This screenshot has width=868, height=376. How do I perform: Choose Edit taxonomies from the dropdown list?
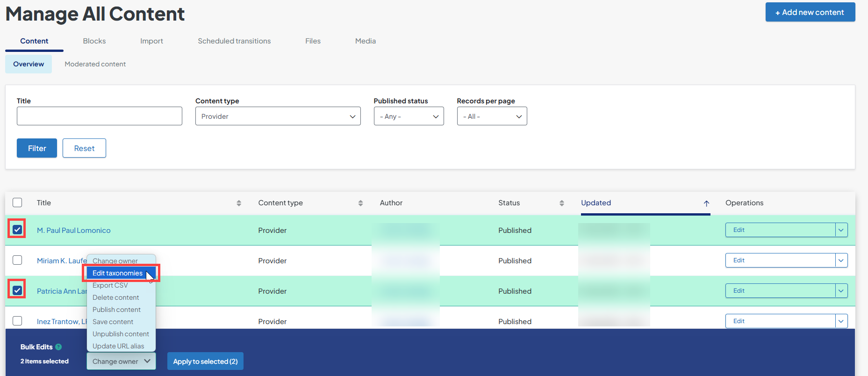(x=121, y=273)
